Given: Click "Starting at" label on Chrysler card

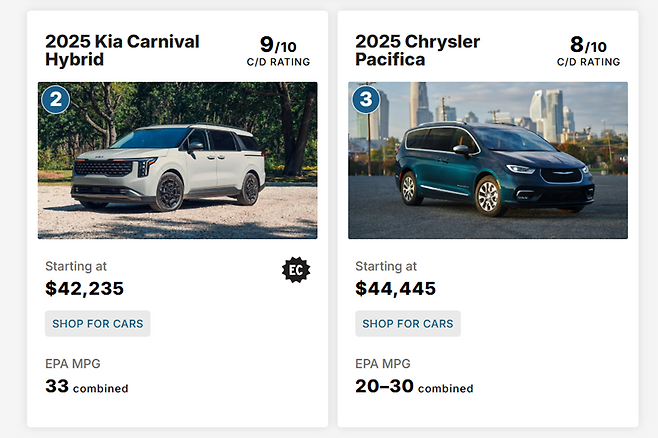Looking at the screenshot, I should [386, 266].
